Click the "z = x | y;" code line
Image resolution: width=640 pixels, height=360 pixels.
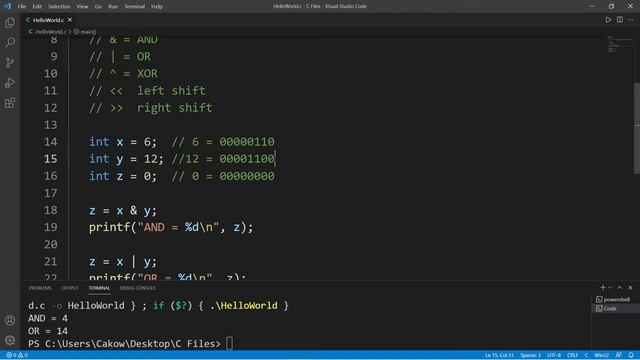pos(122,261)
